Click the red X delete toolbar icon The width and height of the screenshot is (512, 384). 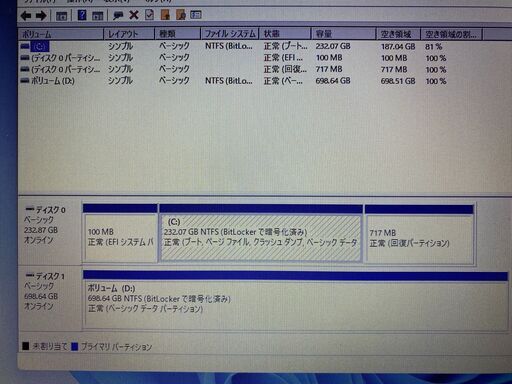click(134, 15)
